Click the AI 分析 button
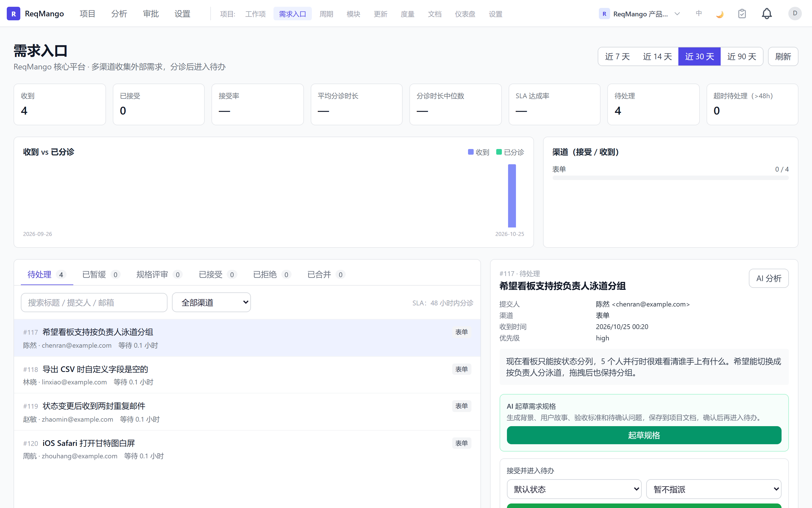Screen dimensions: 812x508 [768, 278]
